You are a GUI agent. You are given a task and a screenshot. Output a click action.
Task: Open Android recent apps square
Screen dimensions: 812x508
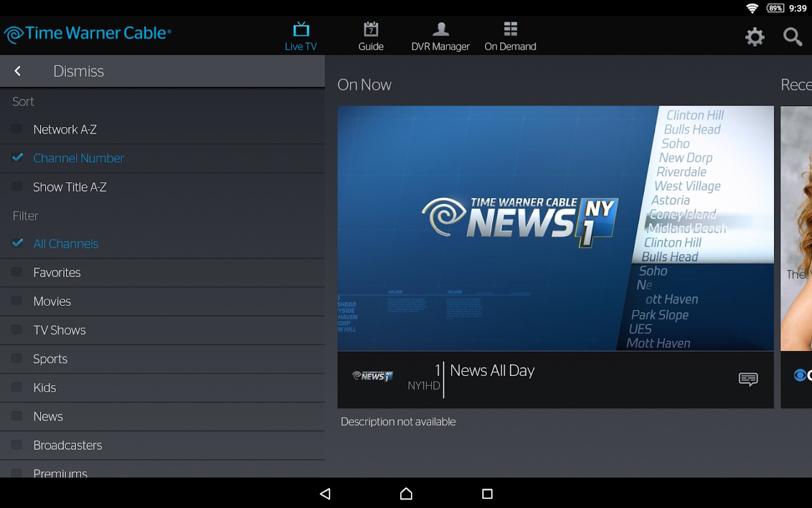click(x=487, y=494)
